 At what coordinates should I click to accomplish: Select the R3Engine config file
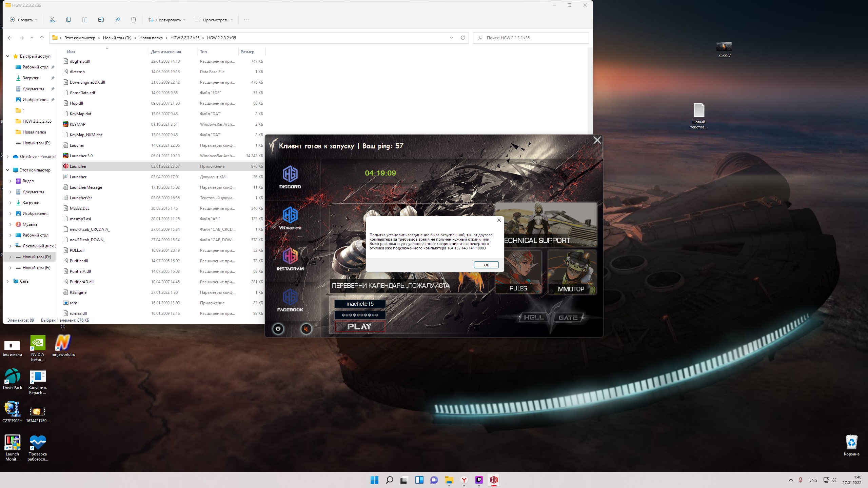click(78, 292)
